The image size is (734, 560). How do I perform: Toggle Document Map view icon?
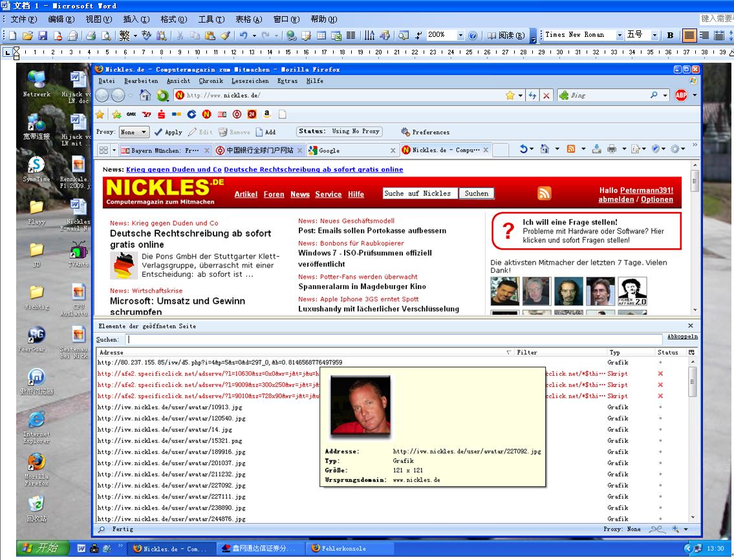click(404, 36)
